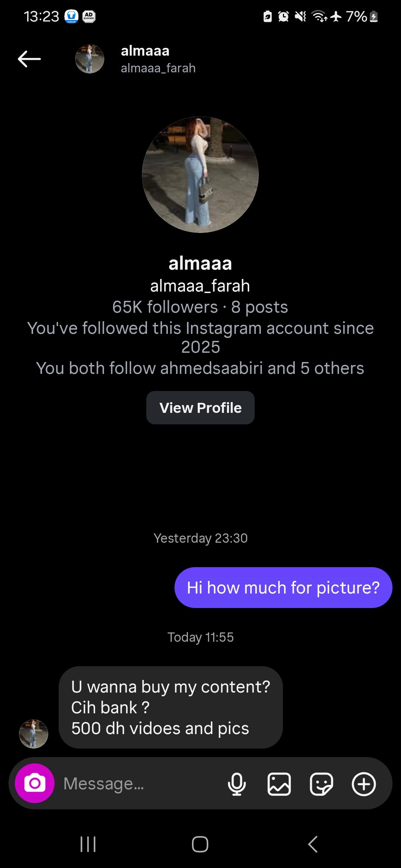Tap the back arrow in chat header
The width and height of the screenshot is (401, 868).
[x=29, y=59]
